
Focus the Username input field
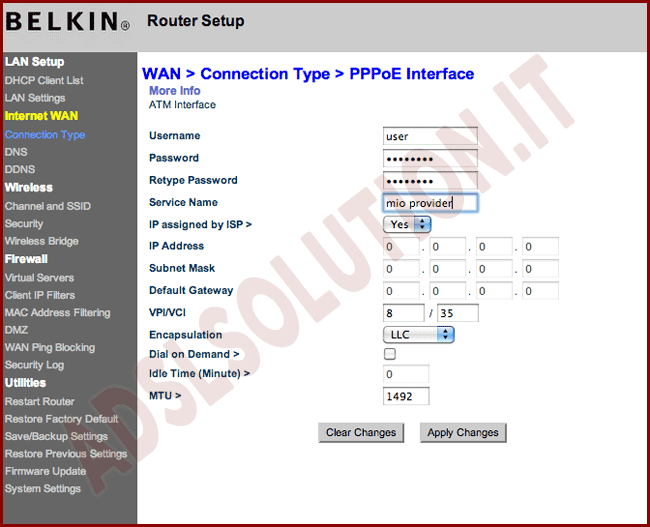coord(430,136)
